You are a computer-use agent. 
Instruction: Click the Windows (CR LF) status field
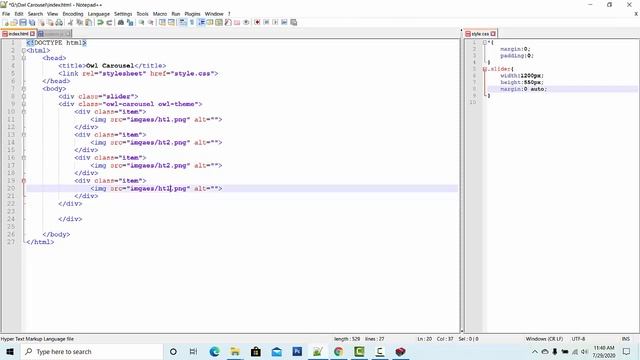(x=544, y=339)
